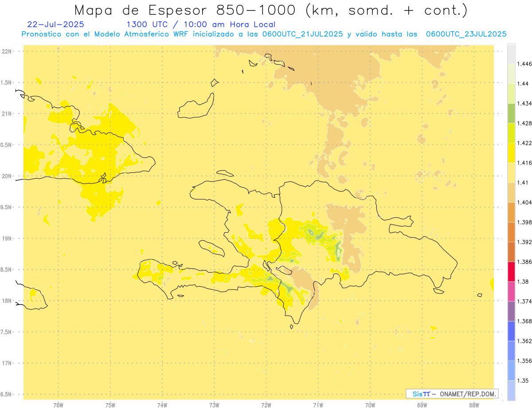Click colorbar value '1.44'
Viewport: 532px width, 411px height.
pyautogui.click(x=523, y=83)
